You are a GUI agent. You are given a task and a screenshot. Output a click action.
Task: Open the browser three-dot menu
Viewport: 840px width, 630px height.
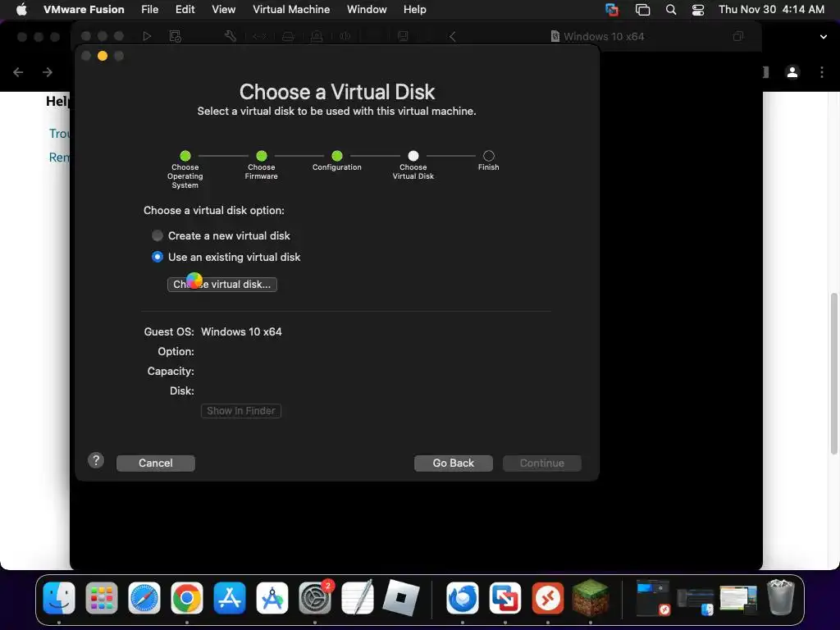822,72
